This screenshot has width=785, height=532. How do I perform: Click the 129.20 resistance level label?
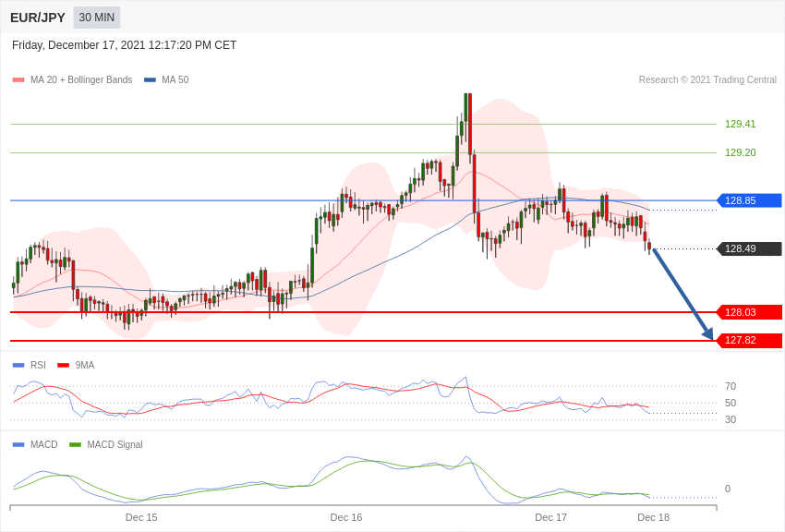coord(741,152)
